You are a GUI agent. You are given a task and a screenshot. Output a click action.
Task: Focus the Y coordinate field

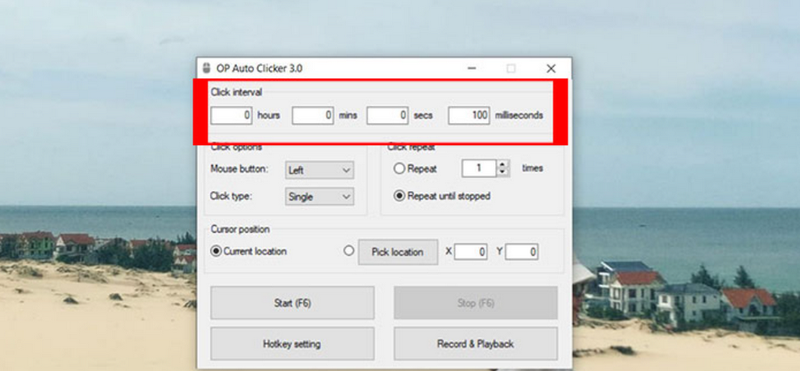[x=521, y=252]
